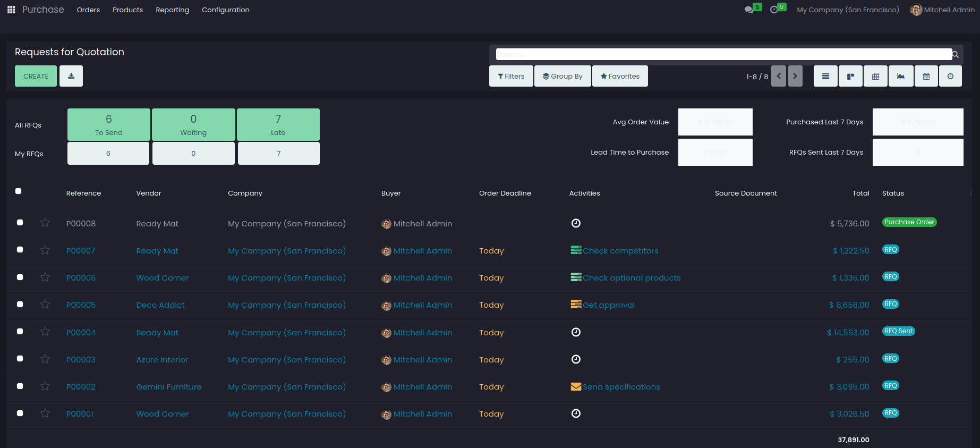This screenshot has width=980, height=448.
Task: Click the Deco Addict vendor cell
Action: tap(160, 305)
